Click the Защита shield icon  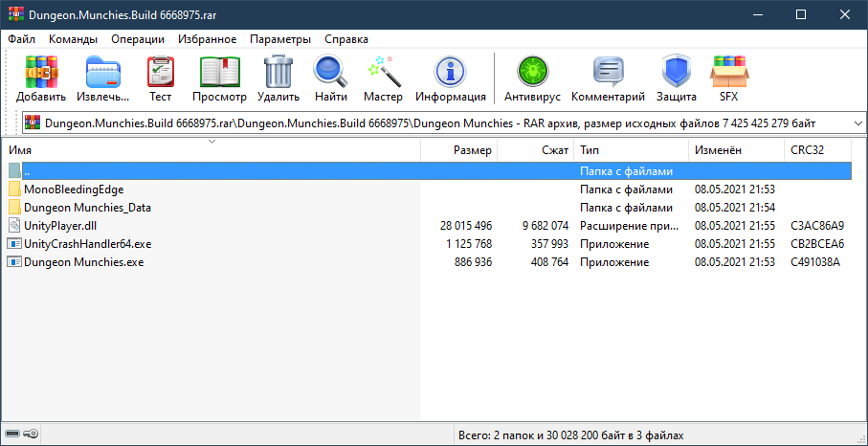pyautogui.click(x=677, y=72)
